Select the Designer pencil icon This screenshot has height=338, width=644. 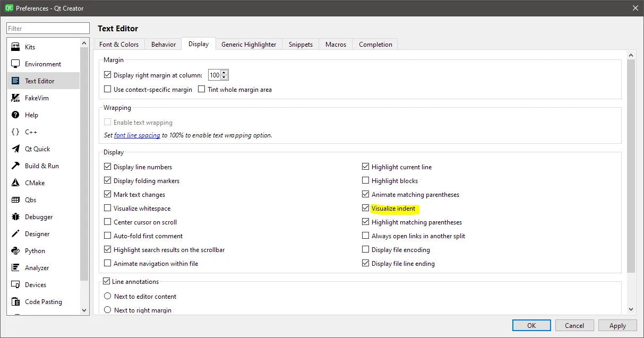tap(15, 233)
